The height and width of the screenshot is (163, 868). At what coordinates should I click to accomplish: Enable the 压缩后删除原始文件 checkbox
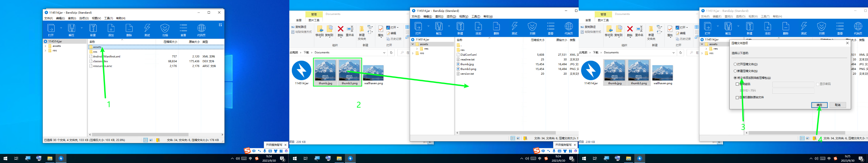coord(737,97)
